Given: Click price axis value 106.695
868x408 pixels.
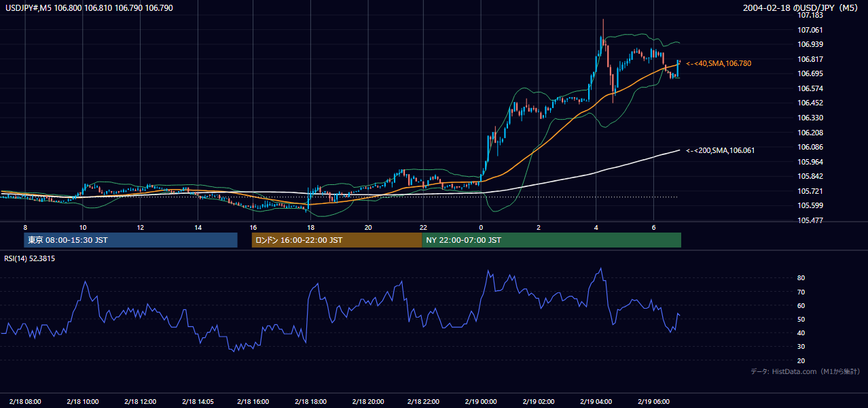Looking at the screenshot, I should [810, 73].
